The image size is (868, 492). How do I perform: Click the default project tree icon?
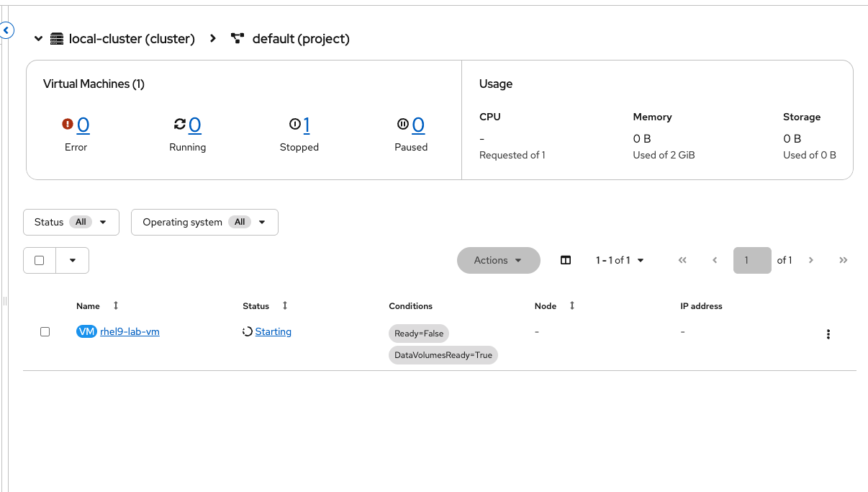[238, 39]
